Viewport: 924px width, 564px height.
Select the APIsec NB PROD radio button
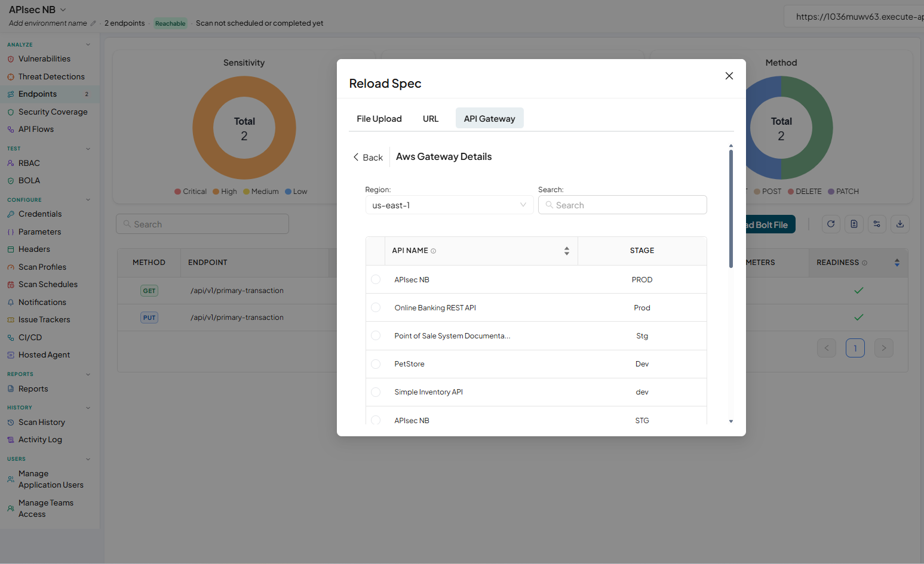(x=376, y=279)
